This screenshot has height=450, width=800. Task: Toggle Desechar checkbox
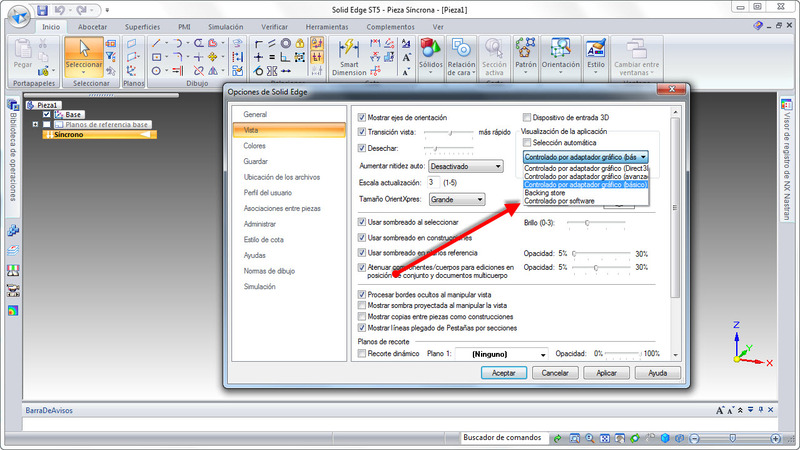point(362,148)
